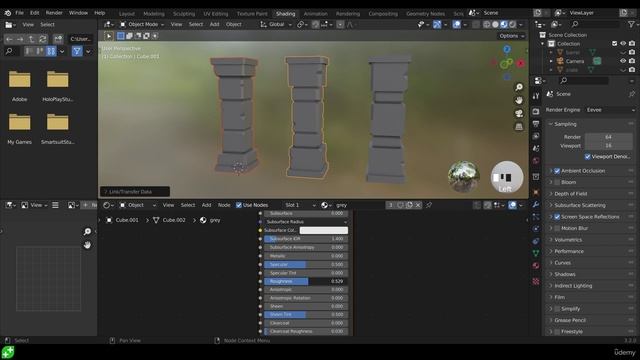
Task: Toggle Collection viewport visibility eye
Action: click(623, 44)
